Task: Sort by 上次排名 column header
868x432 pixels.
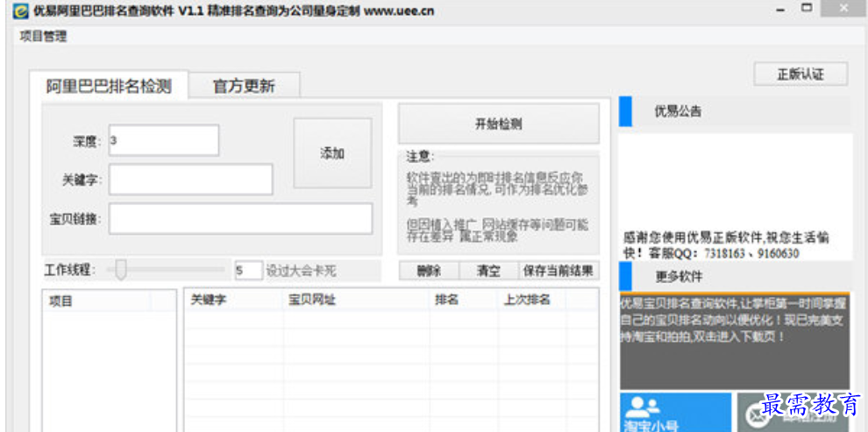Action: tap(531, 300)
